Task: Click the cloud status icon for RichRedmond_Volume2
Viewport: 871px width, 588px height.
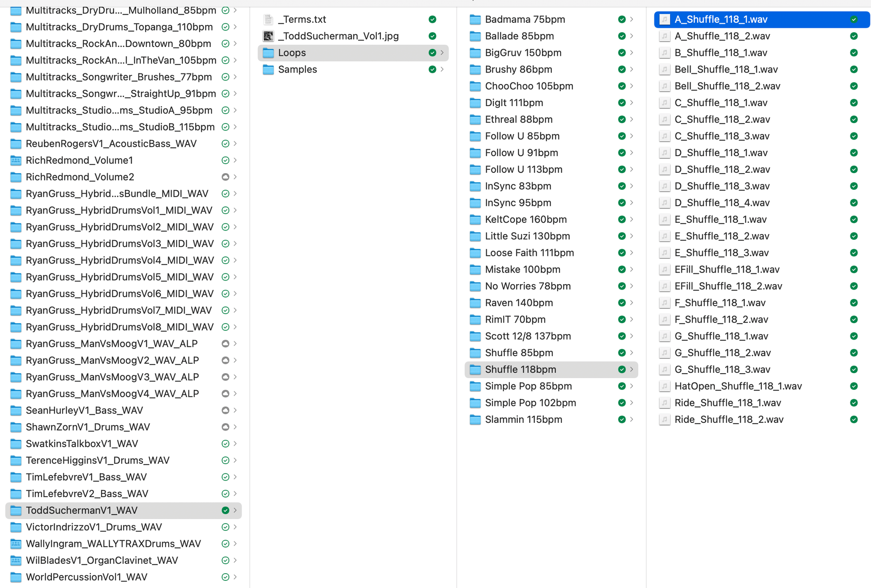Action: click(226, 177)
